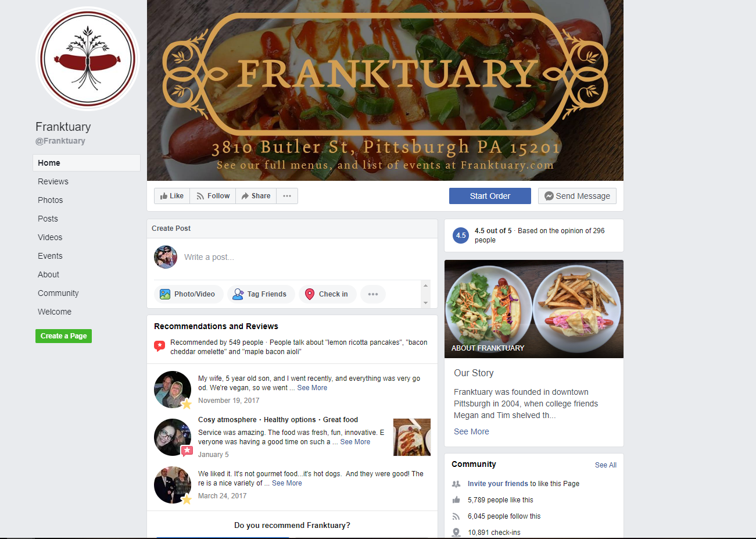The image size is (756, 539).
Task: Click See All in Community panel
Action: 605,465
